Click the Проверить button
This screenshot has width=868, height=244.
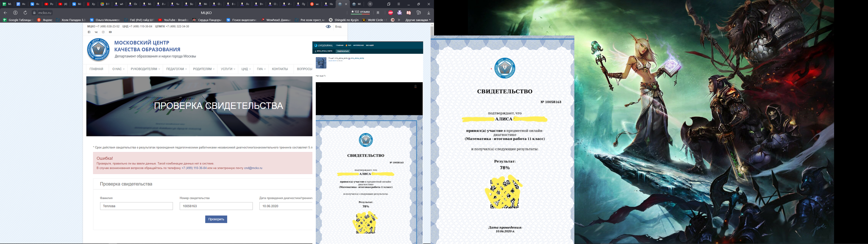point(216,219)
